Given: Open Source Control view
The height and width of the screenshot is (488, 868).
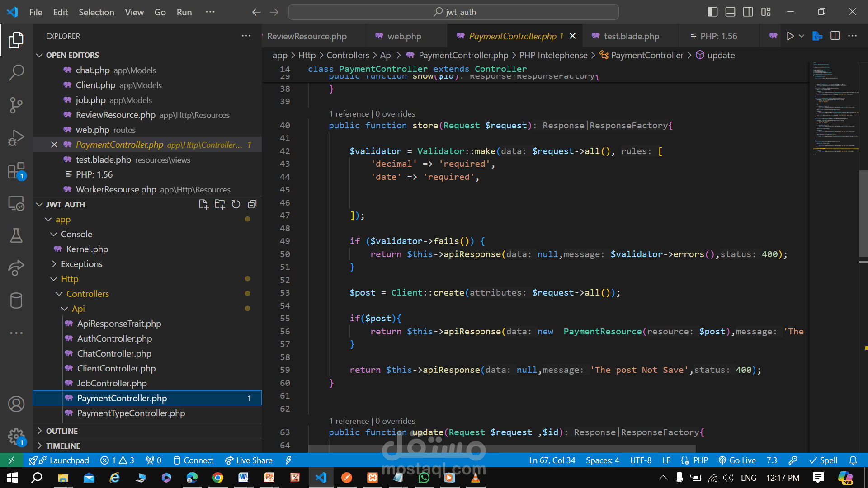Looking at the screenshot, I should click(16, 105).
